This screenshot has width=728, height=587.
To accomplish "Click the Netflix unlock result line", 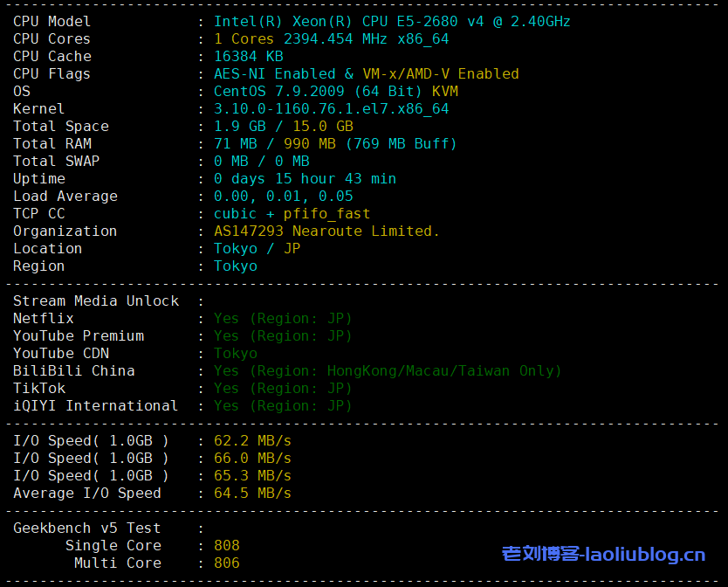I will (283, 318).
